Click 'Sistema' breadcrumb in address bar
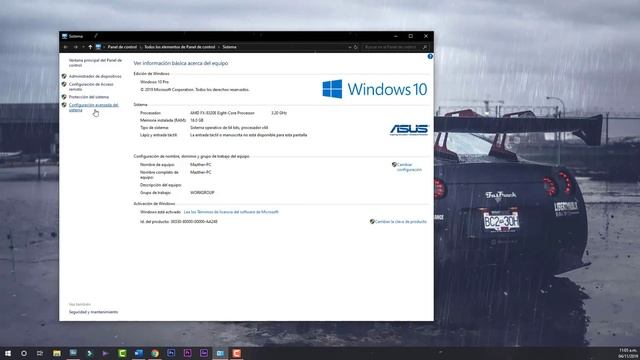Screen dimensions: 640x360 [x=229, y=47]
